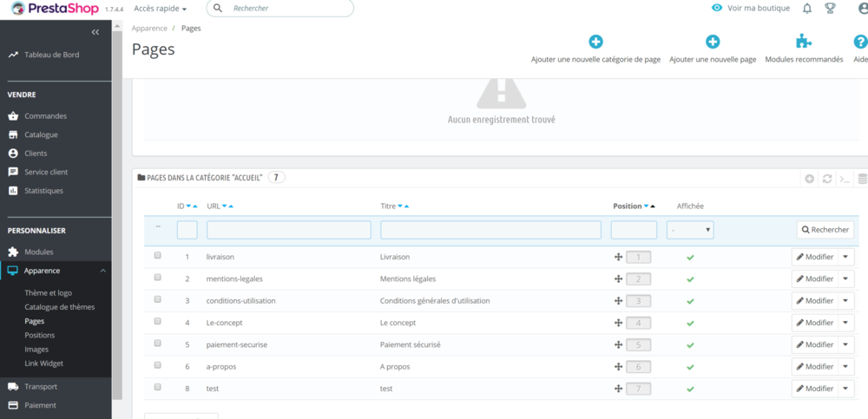
Task: Click the puzzle icon for Modules recommandés
Action: click(x=804, y=42)
